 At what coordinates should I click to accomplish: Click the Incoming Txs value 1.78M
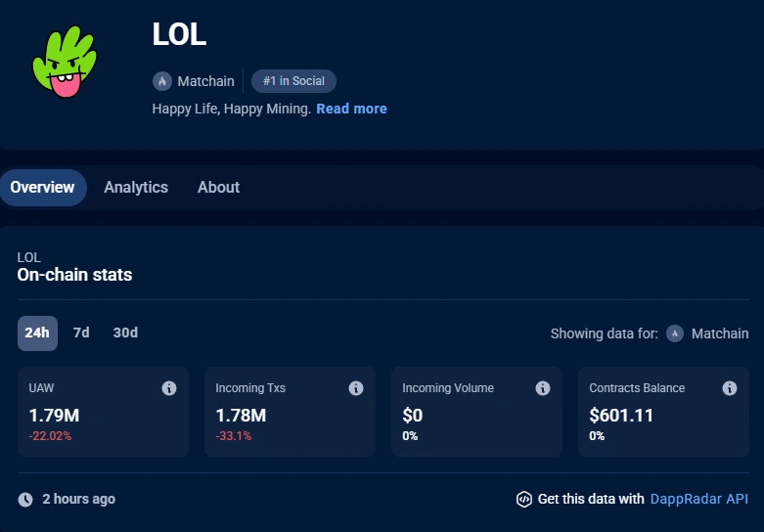(242, 416)
